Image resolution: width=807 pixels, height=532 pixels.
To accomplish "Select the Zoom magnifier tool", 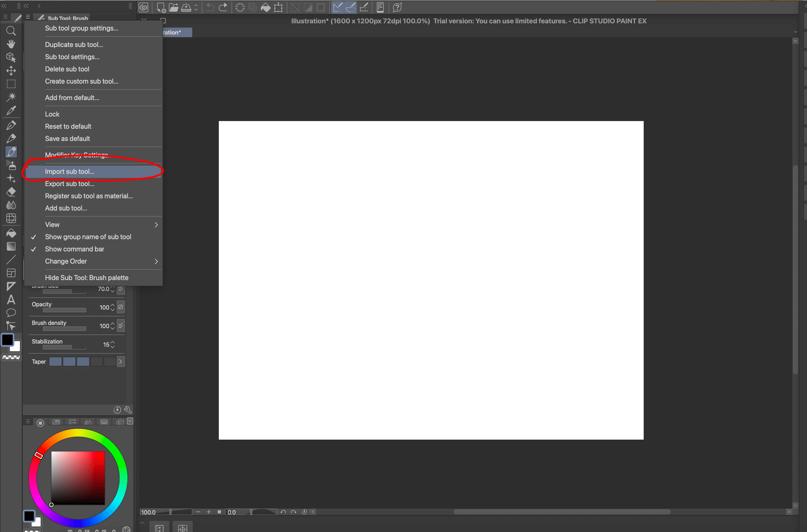I will [11, 31].
